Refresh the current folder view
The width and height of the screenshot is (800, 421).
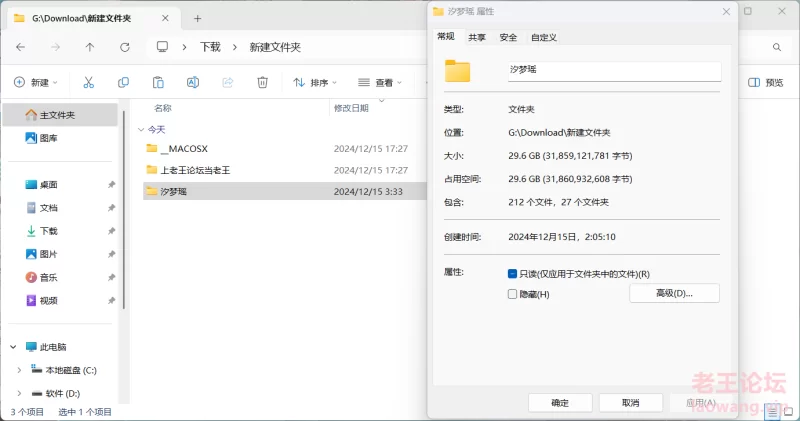124,47
